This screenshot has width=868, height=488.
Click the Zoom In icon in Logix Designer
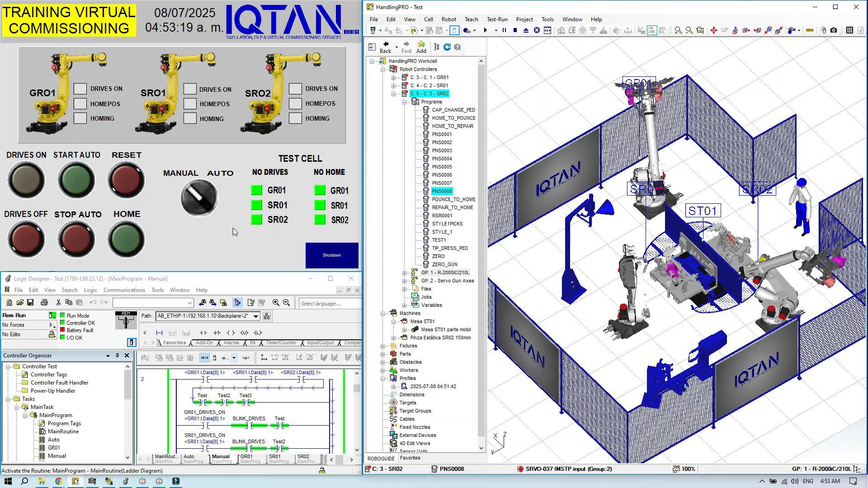pos(276,302)
